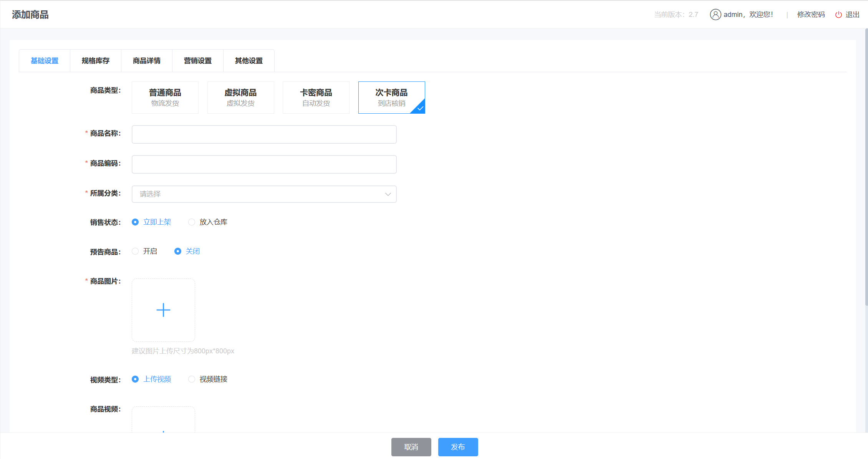Screen dimensions: 868x459
Task: Choose the 卡密商品 product type card
Action: click(316, 98)
